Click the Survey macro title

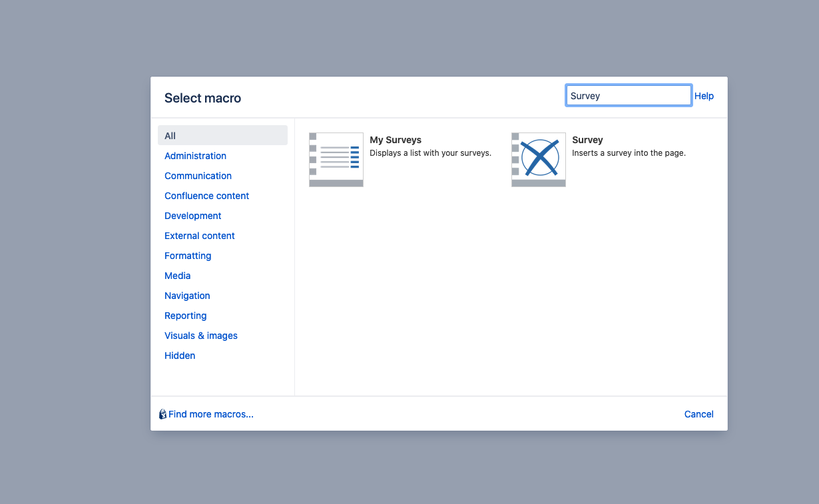point(587,140)
